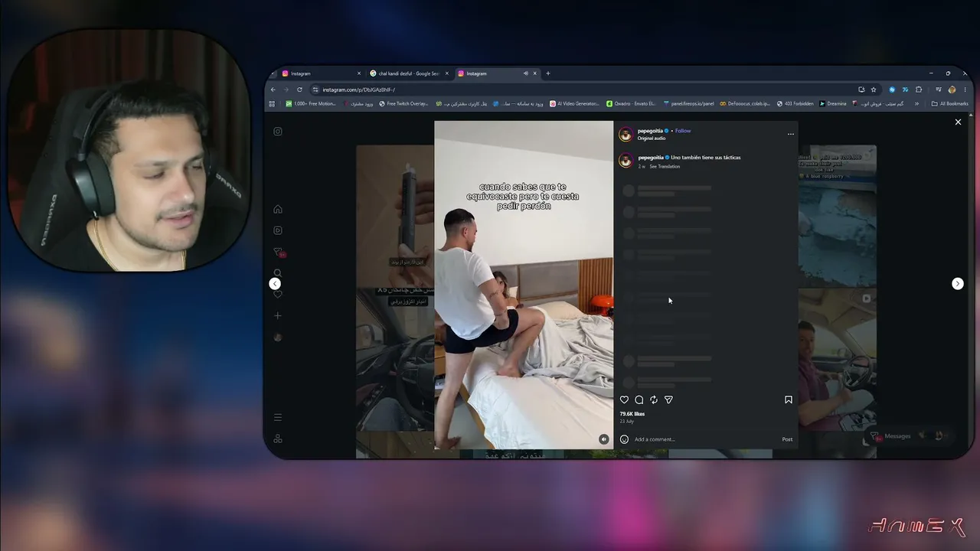980x551 pixels.
Task: Switch to the chal kandi dezful Google Search tab
Action: point(409,73)
